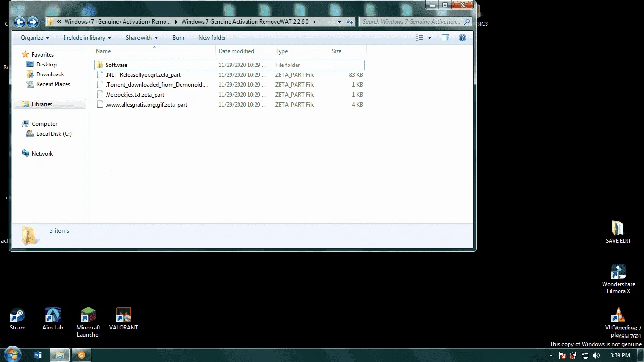Go back with the Explorer Back arrow
This screenshot has height=362, width=644.
coord(19,22)
